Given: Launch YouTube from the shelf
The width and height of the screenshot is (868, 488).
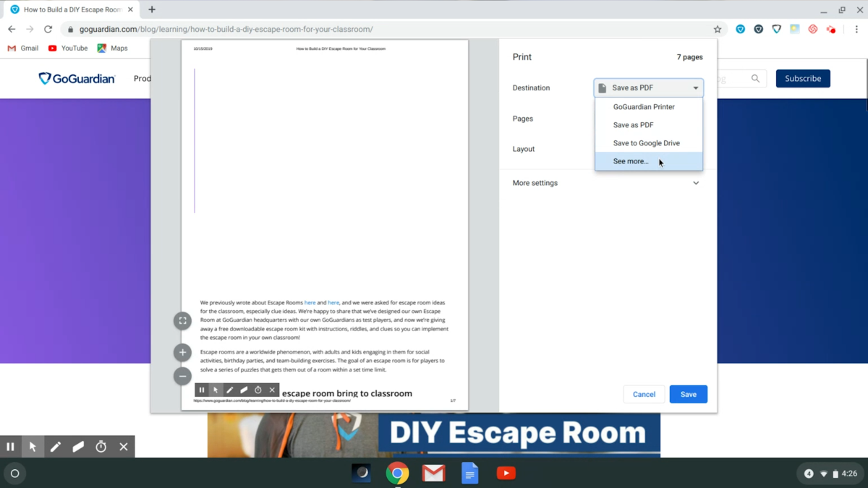Looking at the screenshot, I should (x=506, y=474).
